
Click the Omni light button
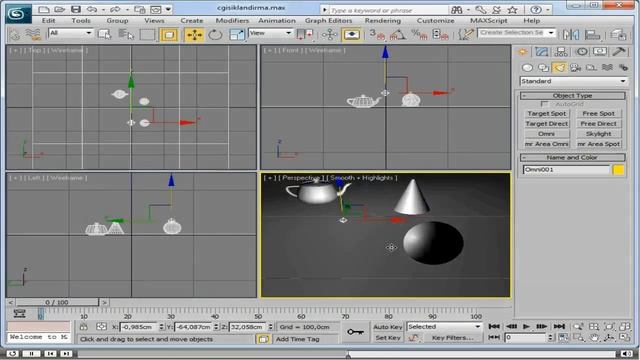[547, 134]
